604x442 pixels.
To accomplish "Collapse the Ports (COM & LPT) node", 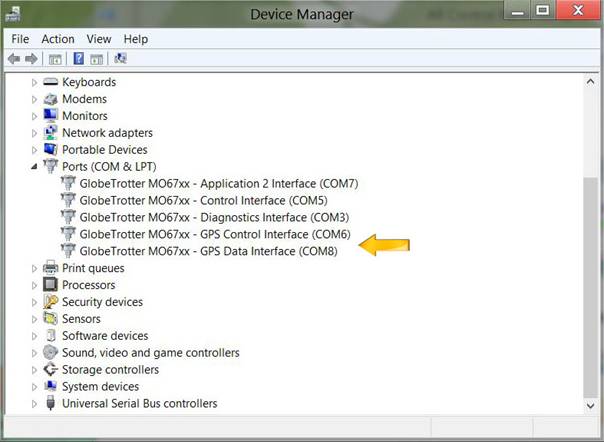I will [34, 166].
